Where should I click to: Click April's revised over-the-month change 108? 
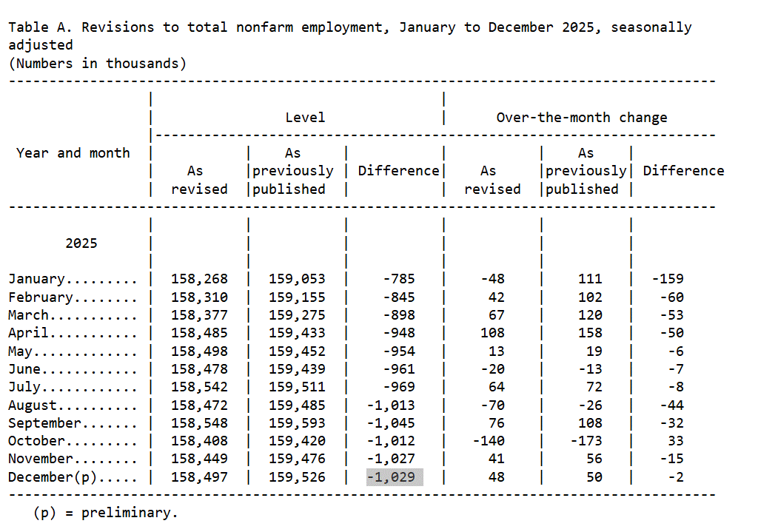(x=492, y=333)
